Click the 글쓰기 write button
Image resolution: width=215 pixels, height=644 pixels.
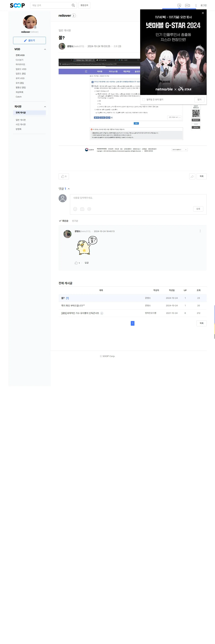point(29,40)
